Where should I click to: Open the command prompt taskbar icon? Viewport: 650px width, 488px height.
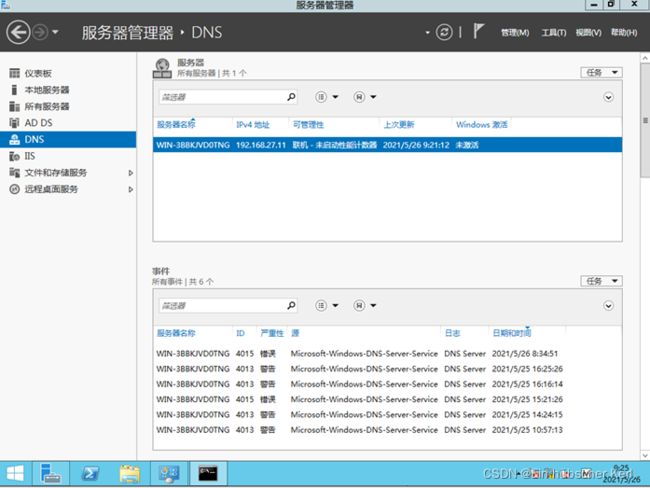208,473
